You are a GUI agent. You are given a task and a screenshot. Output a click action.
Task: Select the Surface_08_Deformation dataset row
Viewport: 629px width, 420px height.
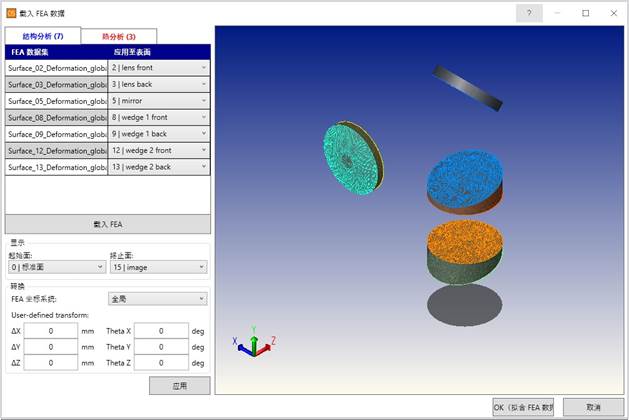[57, 118]
